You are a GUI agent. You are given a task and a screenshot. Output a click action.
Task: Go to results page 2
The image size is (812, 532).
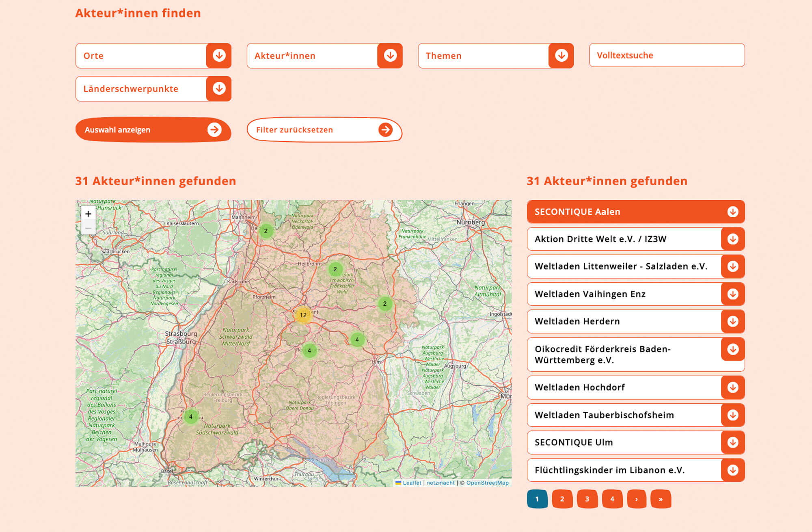coord(562,499)
